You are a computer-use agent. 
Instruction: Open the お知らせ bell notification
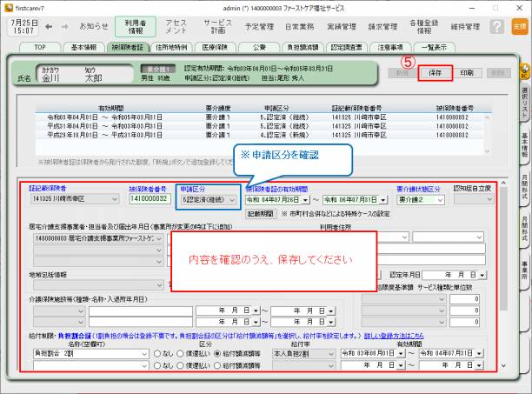pos(94,27)
